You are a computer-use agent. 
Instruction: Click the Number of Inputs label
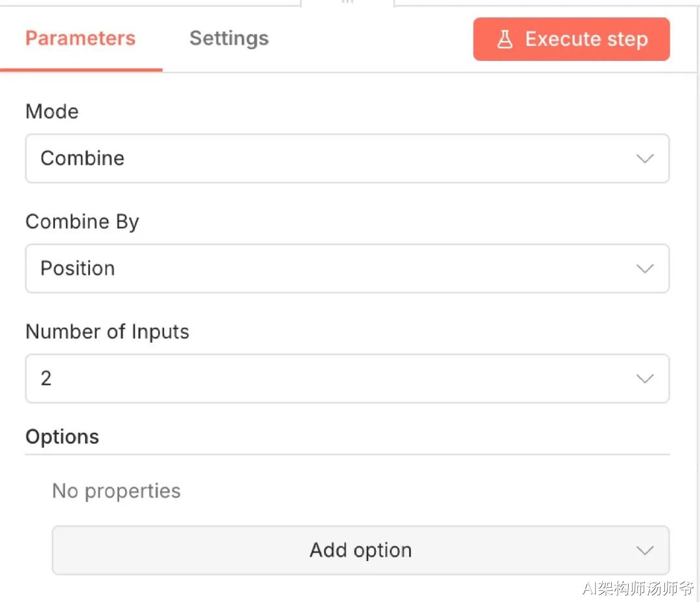click(107, 332)
